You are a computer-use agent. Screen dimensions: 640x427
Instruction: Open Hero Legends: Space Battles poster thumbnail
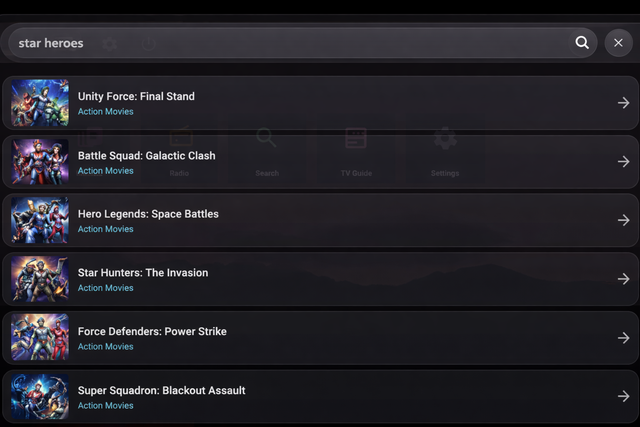coord(40,220)
